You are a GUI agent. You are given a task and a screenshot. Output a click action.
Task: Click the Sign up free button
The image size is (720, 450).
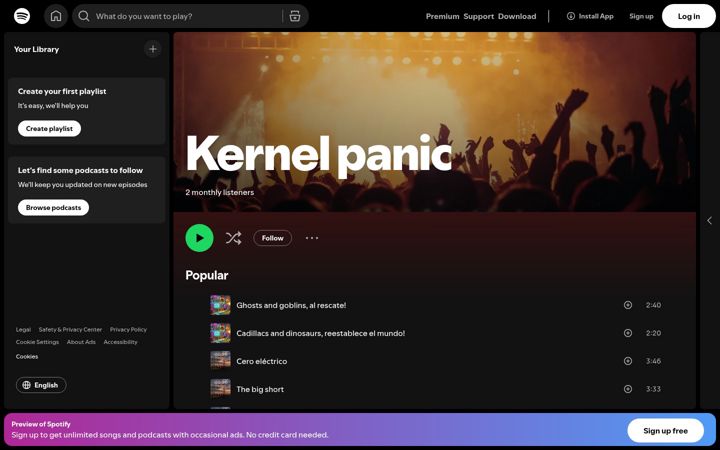tap(665, 431)
